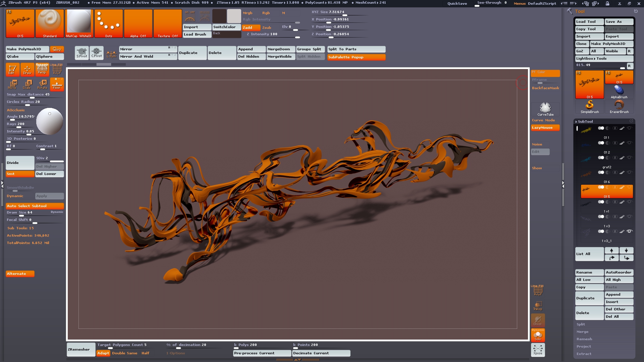Select the Move transform tool
The height and width of the screenshot is (362, 644).
point(12,84)
